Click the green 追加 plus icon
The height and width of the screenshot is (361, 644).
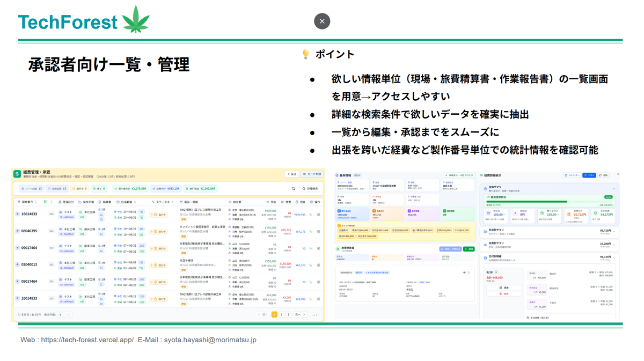tap(468, 250)
